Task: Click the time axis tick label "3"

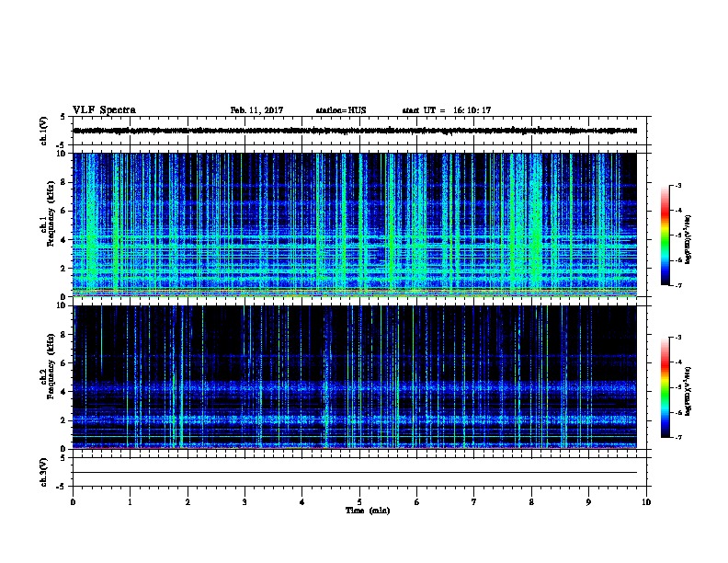Action: (x=245, y=502)
